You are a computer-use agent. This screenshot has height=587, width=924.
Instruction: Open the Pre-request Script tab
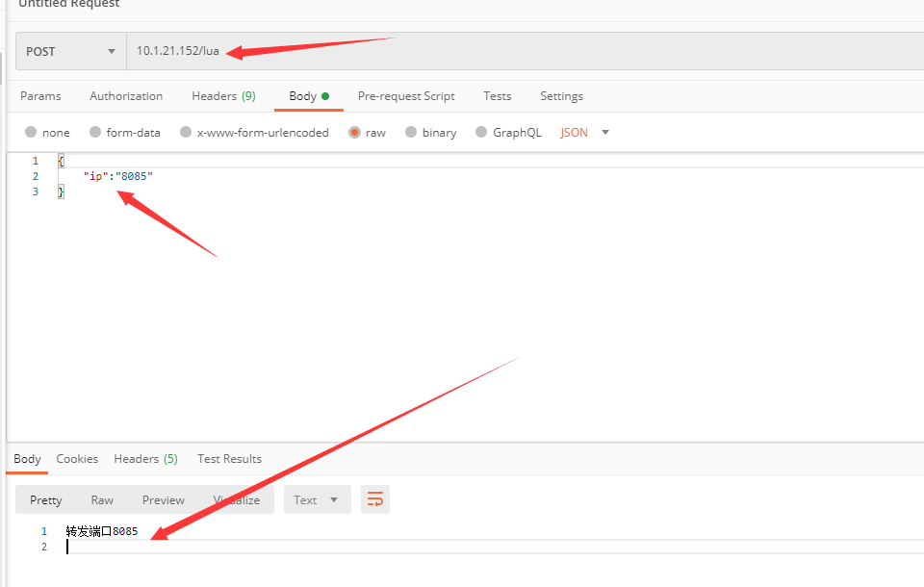pyautogui.click(x=406, y=96)
